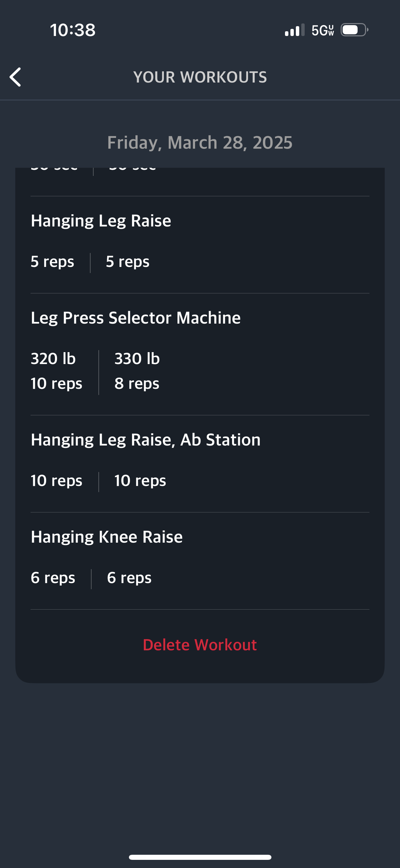Tap the back arrow icon

click(x=15, y=77)
